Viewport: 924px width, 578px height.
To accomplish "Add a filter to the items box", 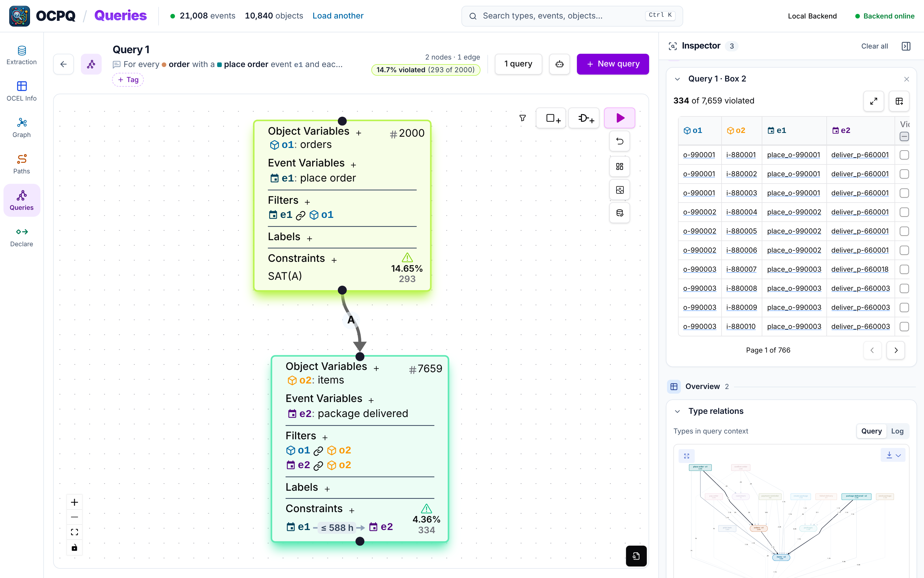I will (325, 438).
